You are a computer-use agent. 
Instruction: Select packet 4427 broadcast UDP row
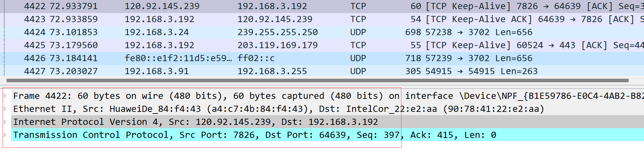pos(322,71)
